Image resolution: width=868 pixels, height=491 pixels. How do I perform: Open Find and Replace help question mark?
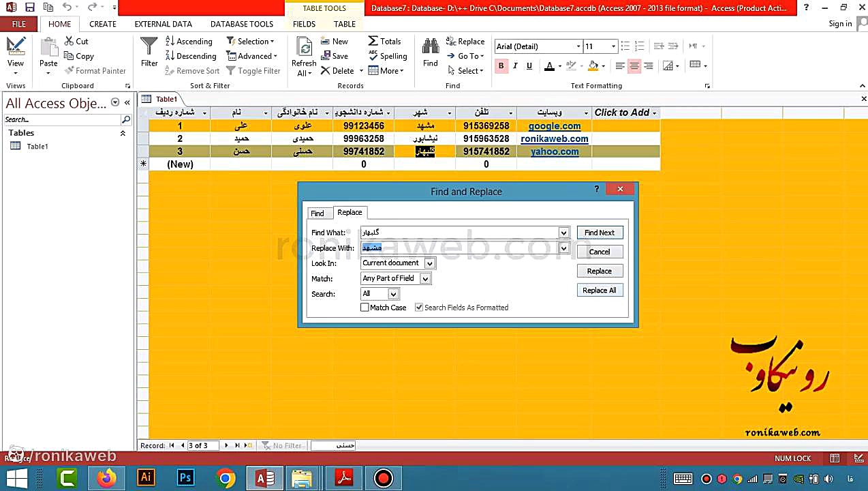click(597, 189)
